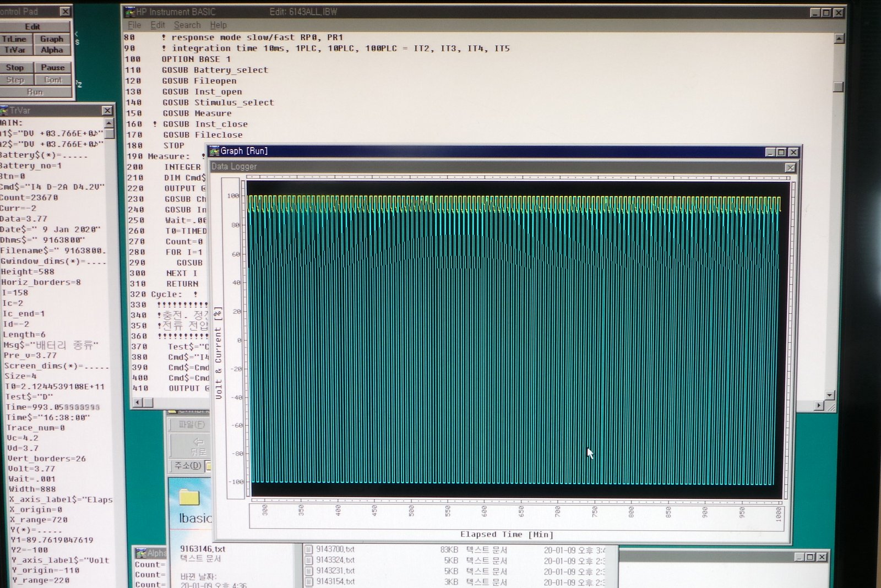The height and width of the screenshot is (588, 881).
Task: Switch to Graph view from Control Pad
Action: click(x=52, y=39)
